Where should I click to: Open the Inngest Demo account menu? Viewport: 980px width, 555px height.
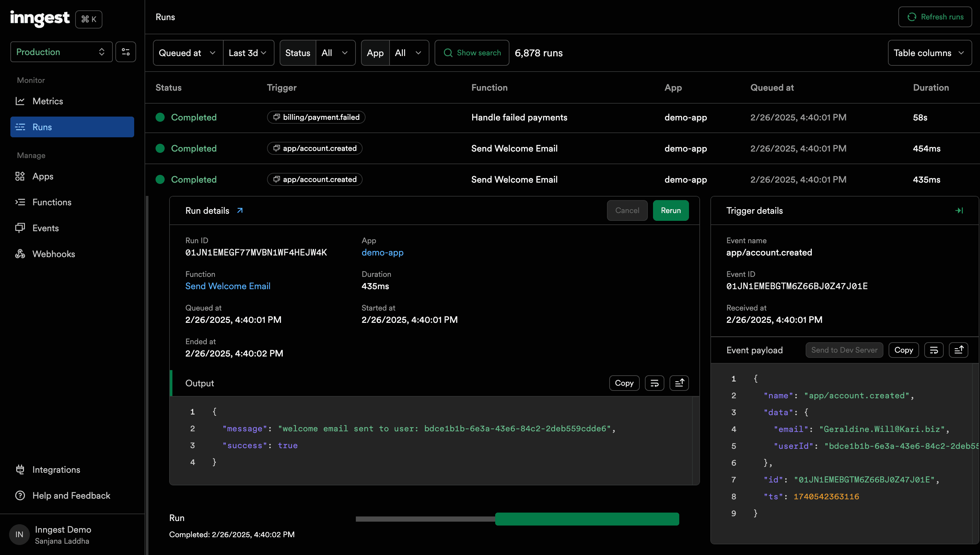pyautogui.click(x=72, y=534)
